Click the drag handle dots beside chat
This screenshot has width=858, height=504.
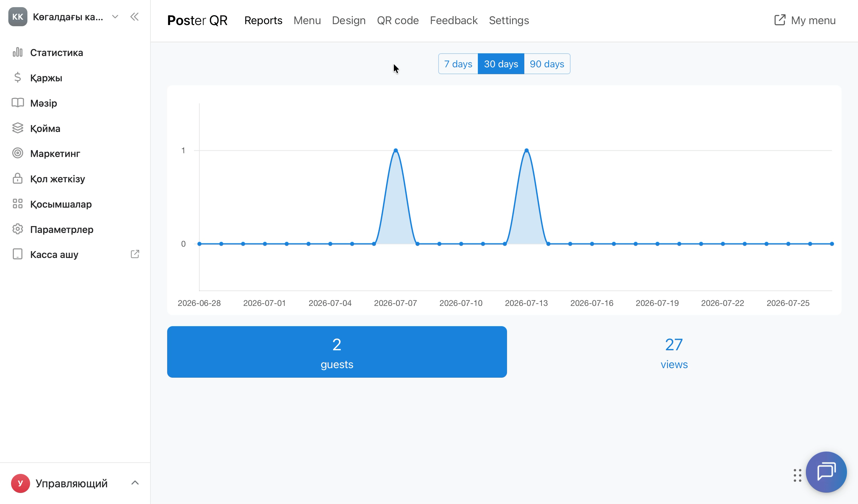coord(798,475)
